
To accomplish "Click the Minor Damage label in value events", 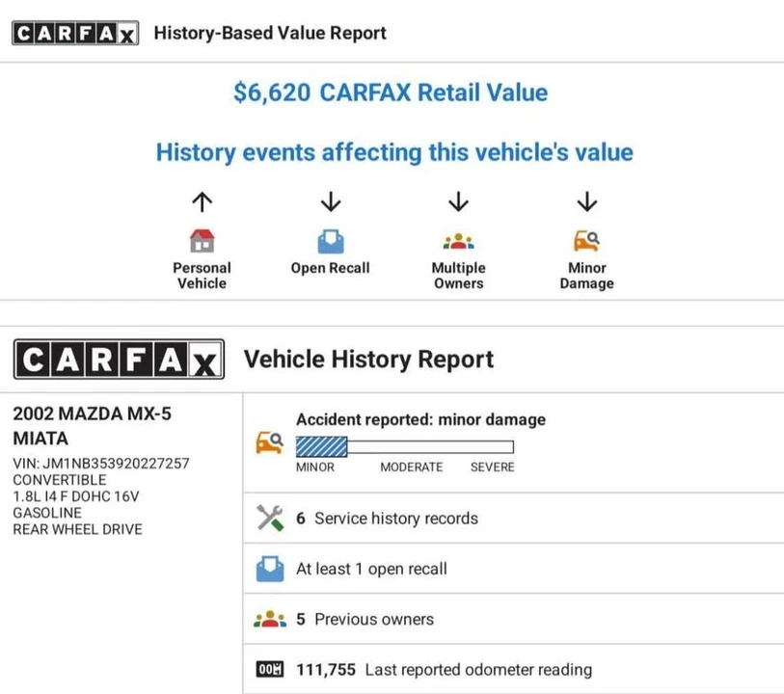I will click(587, 276).
